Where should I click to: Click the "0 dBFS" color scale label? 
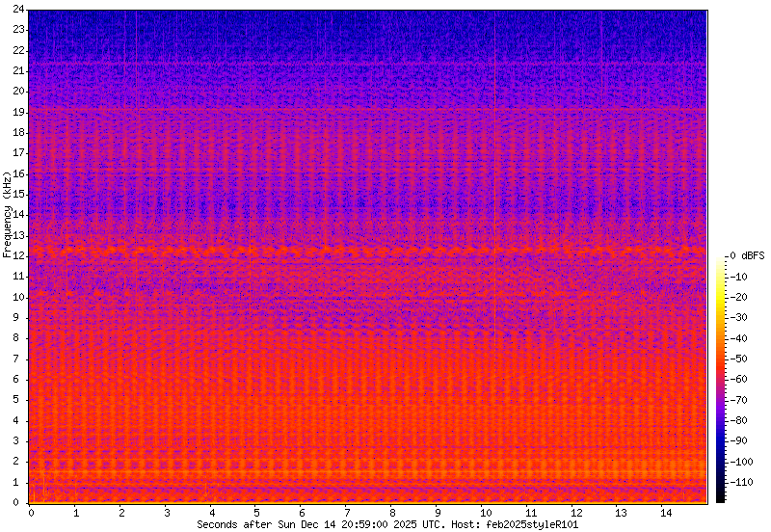point(747,256)
